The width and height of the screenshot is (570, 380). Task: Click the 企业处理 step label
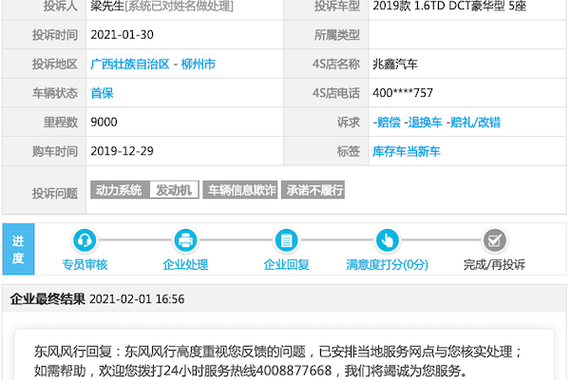coord(185,264)
